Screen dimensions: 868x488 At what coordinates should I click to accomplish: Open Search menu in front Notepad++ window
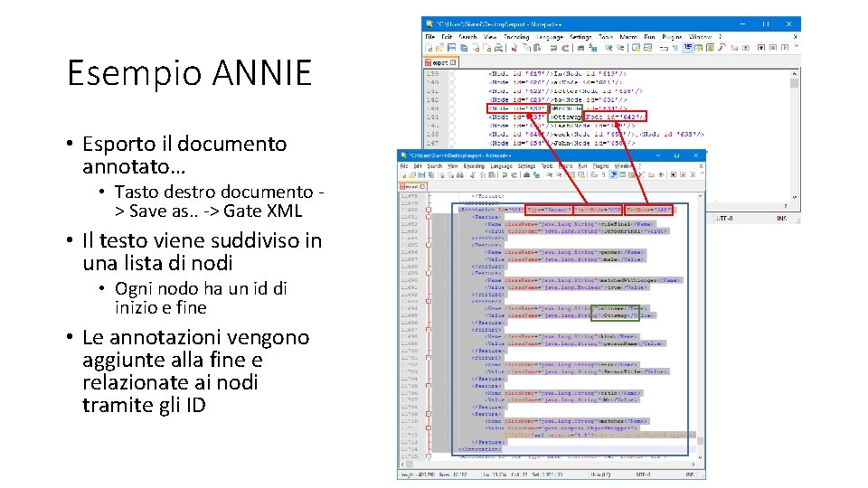click(x=435, y=166)
